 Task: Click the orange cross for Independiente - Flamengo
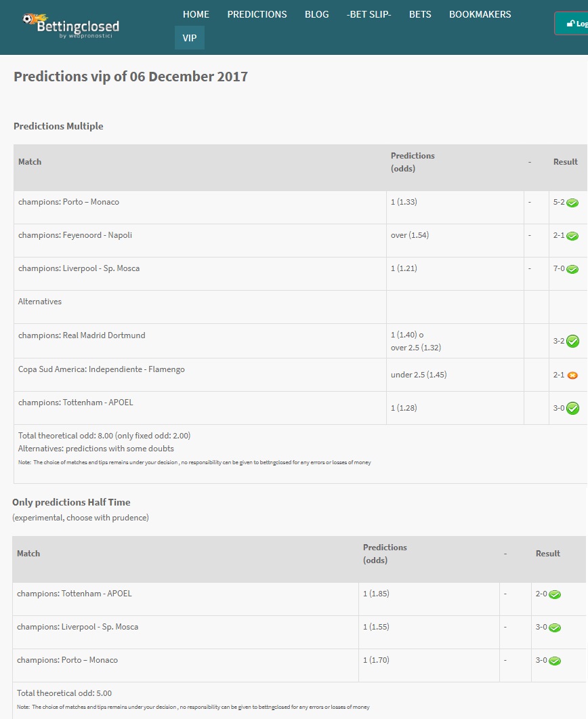572,375
